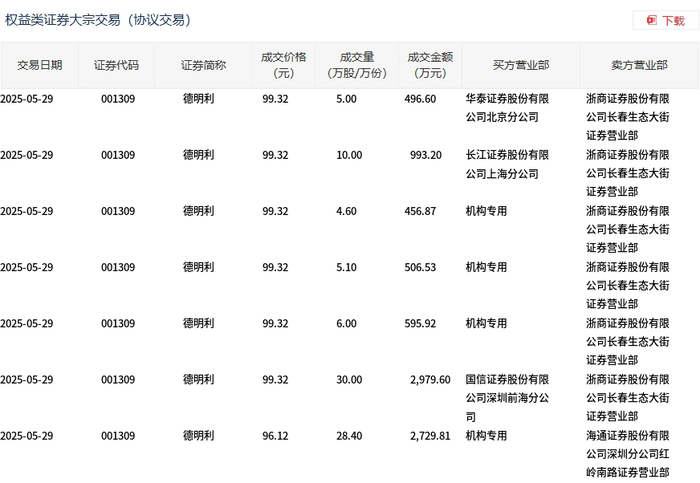Click the 成交价格(元) column header
This screenshot has width=700, height=483.
(x=284, y=66)
